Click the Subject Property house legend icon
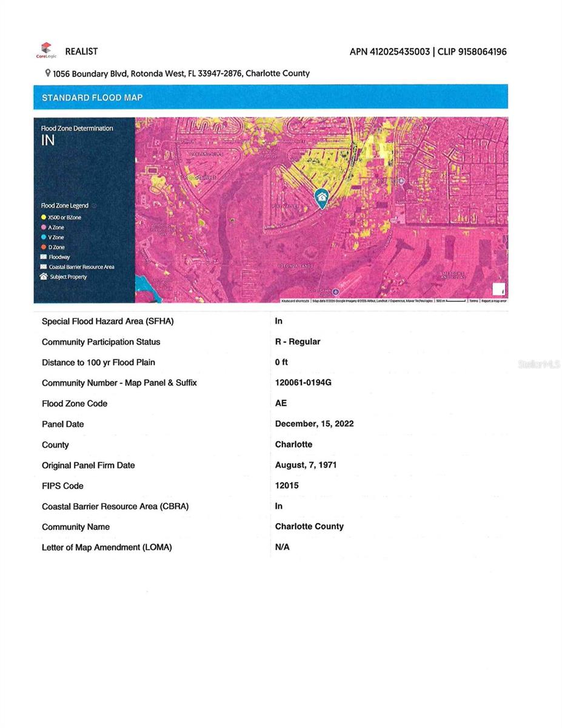The width and height of the screenshot is (562, 728). (44, 277)
